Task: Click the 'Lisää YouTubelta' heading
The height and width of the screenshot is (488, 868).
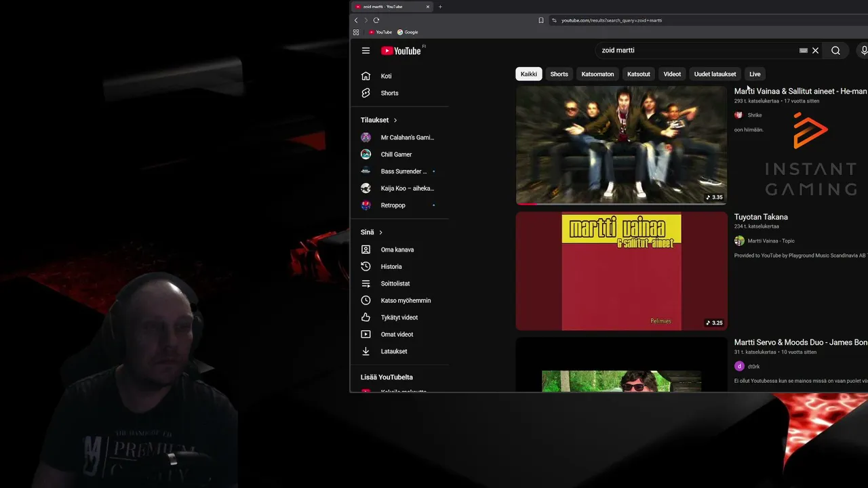Action: tap(387, 377)
